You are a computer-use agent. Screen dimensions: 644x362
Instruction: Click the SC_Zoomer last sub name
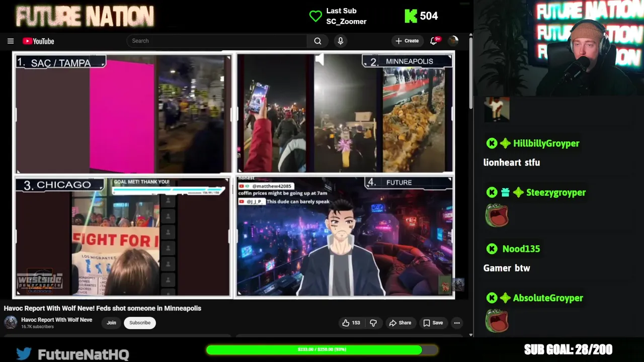pyautogui.click(x=346, y=22)
